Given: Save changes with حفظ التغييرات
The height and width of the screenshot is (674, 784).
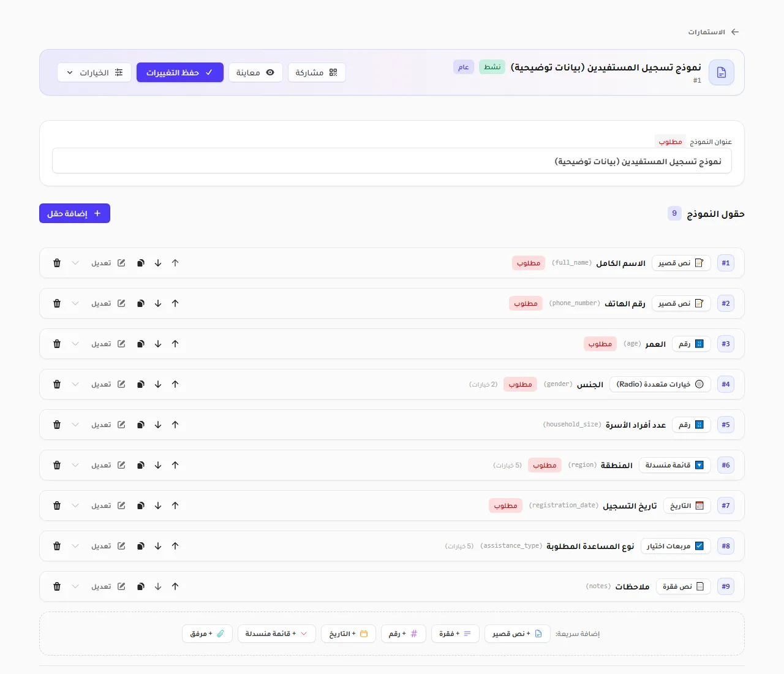Looking at the screenshot, I should click(x=180, y=72).
